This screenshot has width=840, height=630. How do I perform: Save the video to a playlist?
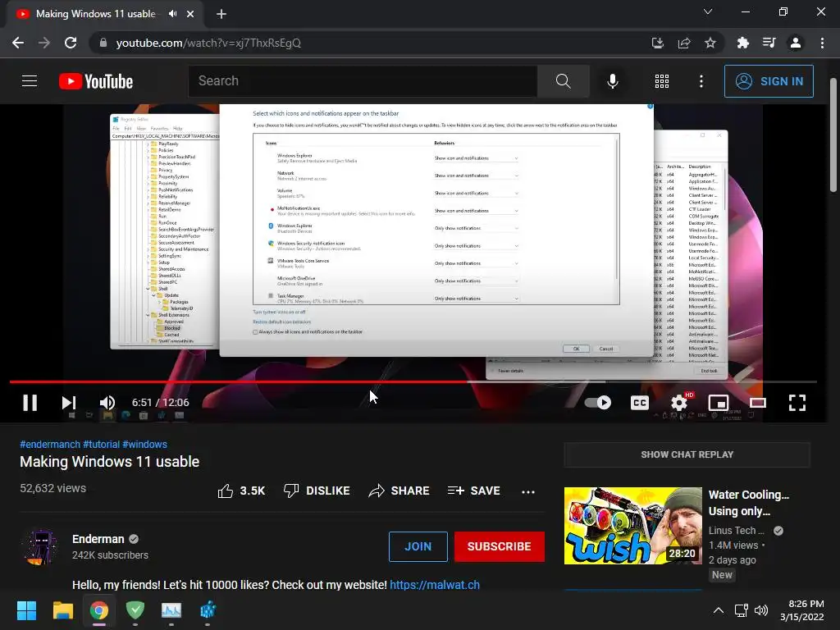tap(473, 491)
